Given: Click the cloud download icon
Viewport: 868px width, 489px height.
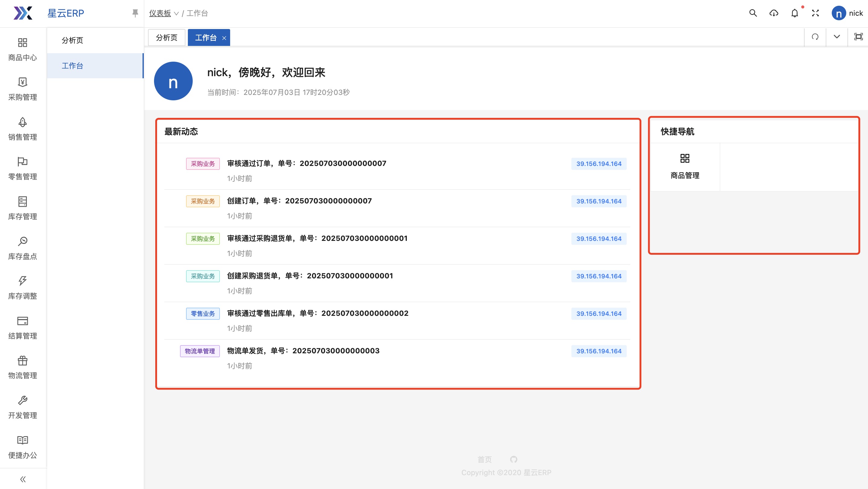Looking at the screenshot, I should pos(774,13).
